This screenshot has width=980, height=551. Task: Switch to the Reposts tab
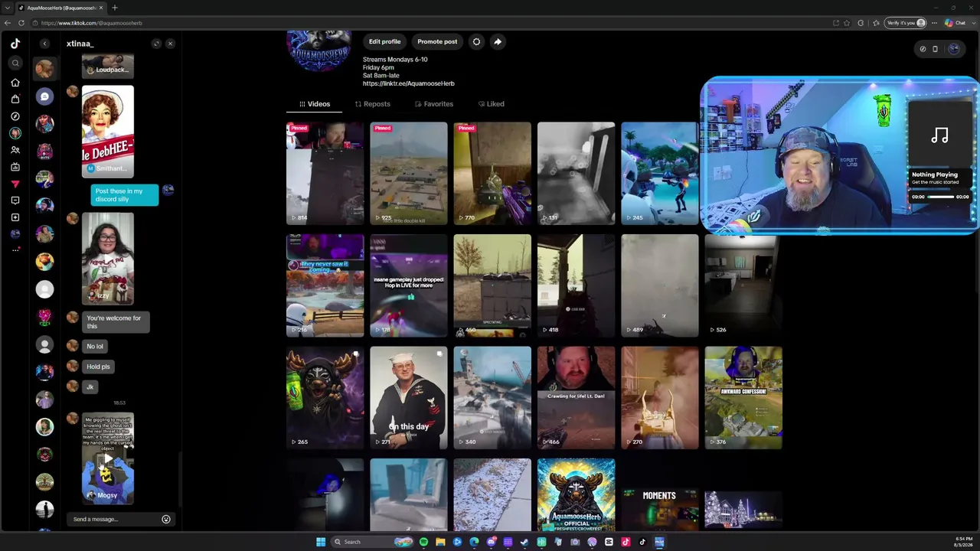pyautogui.click(x=373, y=104)
